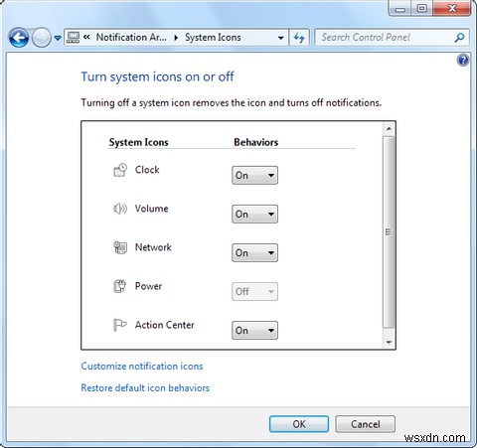Click the Control Panel computer icon in address bar

click(x=73, y=38)
